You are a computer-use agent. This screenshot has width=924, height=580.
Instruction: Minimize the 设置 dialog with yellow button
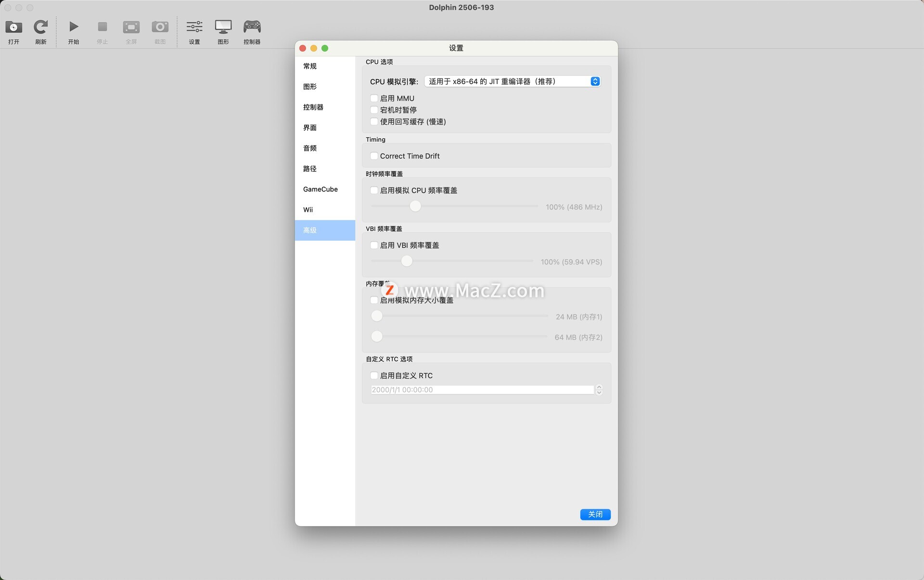(x=314, y=48)
